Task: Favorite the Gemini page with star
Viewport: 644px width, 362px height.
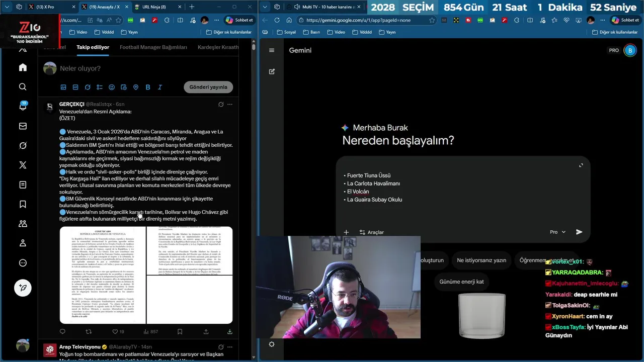Action: [432, 20]
